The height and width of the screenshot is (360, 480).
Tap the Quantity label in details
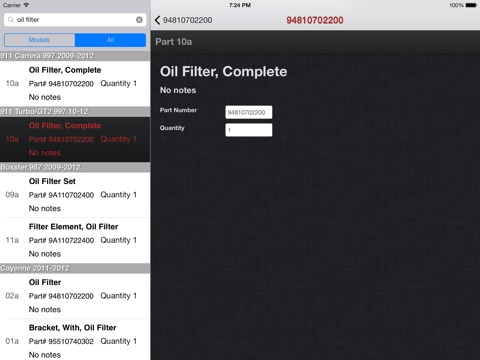pyautogui.click(x=172, y=128)
